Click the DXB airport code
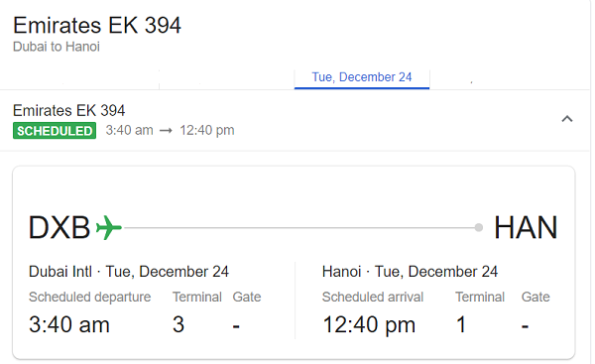This screenshot has width=595, height=364. [59, 227]
